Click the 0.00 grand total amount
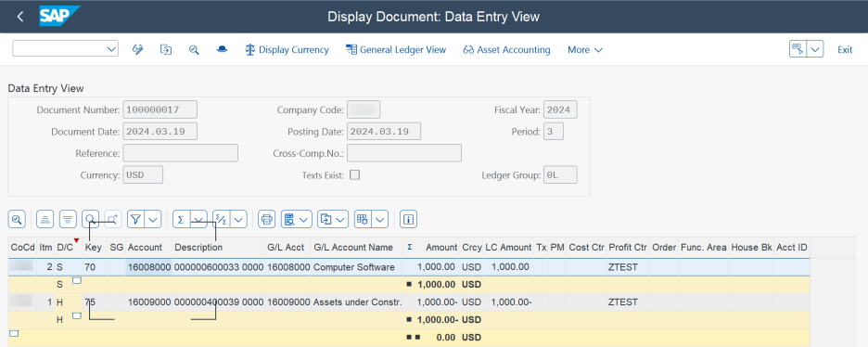 click(446, 337)
